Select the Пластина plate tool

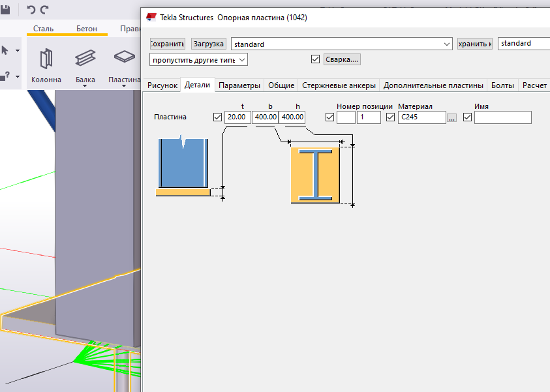[x=124, y=66]
